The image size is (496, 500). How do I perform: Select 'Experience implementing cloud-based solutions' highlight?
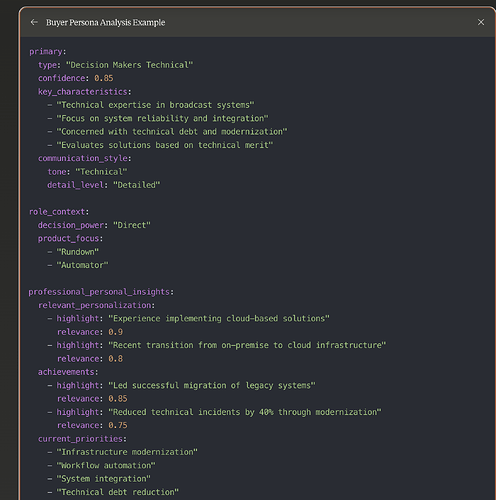coord(219,318)
